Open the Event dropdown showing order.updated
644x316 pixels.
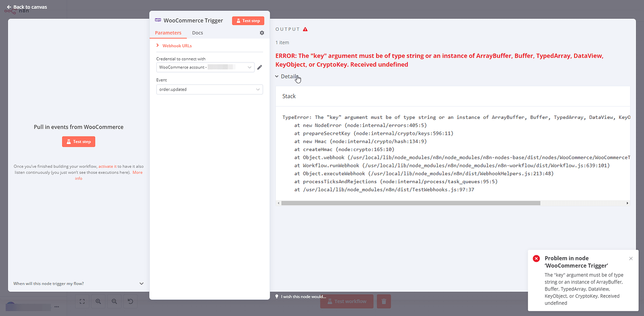[209, 89]
